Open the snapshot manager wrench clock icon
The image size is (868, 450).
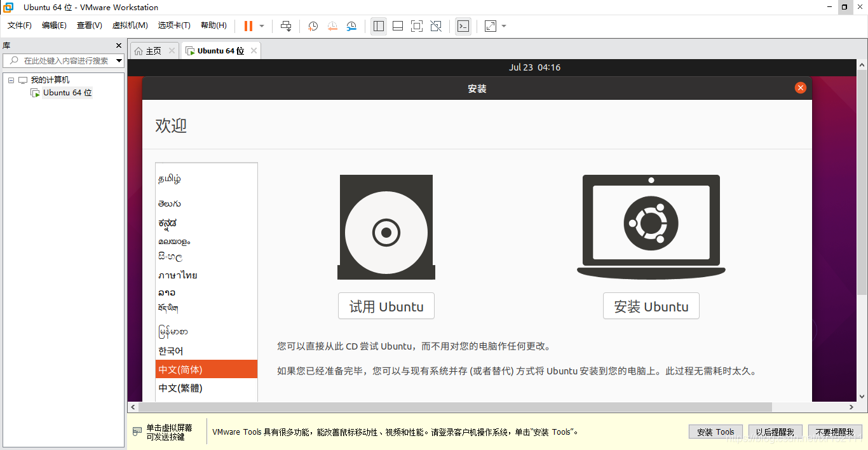[351, 26]
